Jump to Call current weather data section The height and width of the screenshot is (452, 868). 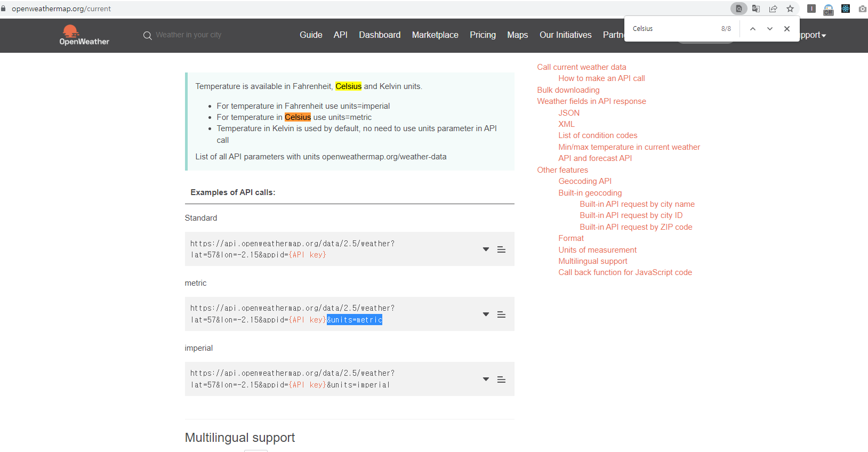[x=582, y=67]
